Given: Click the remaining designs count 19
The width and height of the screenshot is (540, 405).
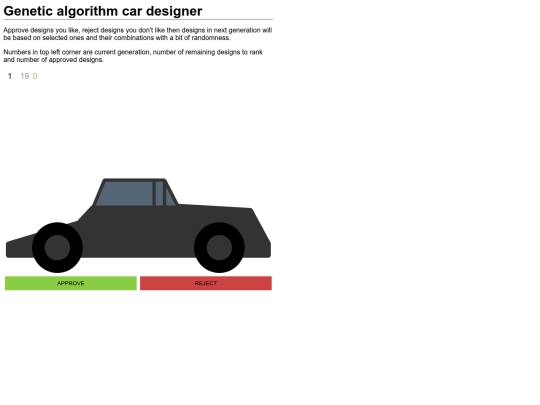Looking at the screenshot, I should tap(24, 76).
